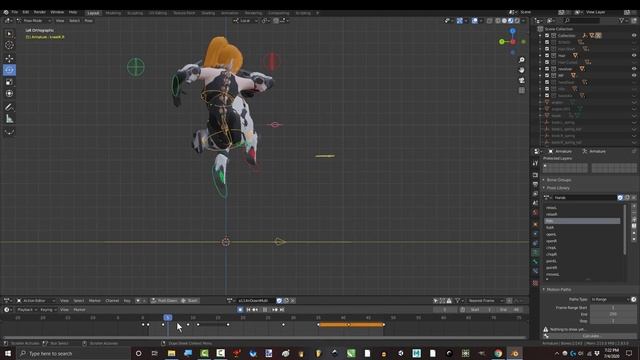
Task: Select the Annotate pencil tool
Action: point(9,107)
